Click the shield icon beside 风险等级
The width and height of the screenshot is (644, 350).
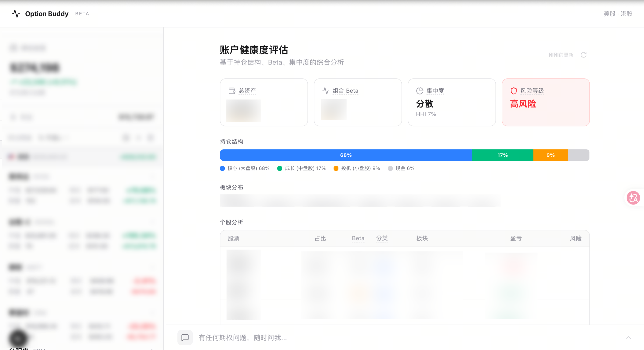(513, 91)
